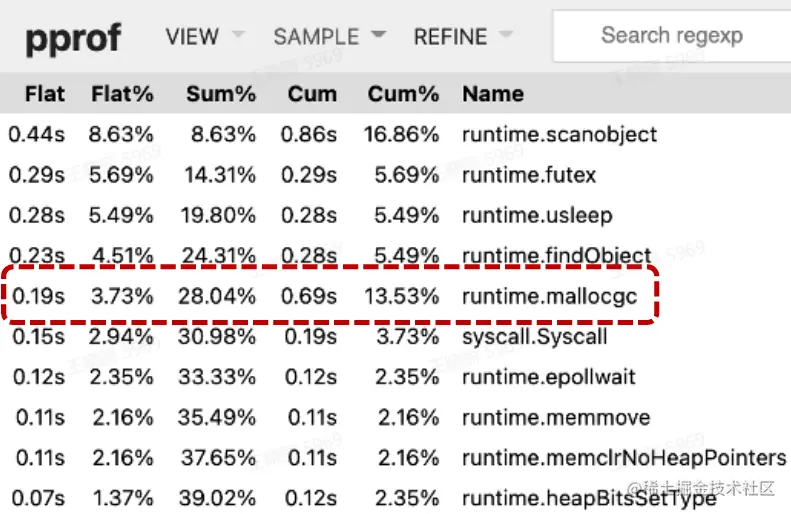The image size is (791, 514).
Task: Sort by the Flat% column header
Action: 122,94
